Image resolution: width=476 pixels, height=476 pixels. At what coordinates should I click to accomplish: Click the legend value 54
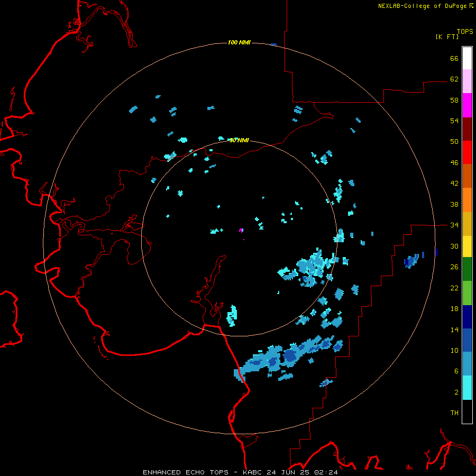(x=454, y=121)
